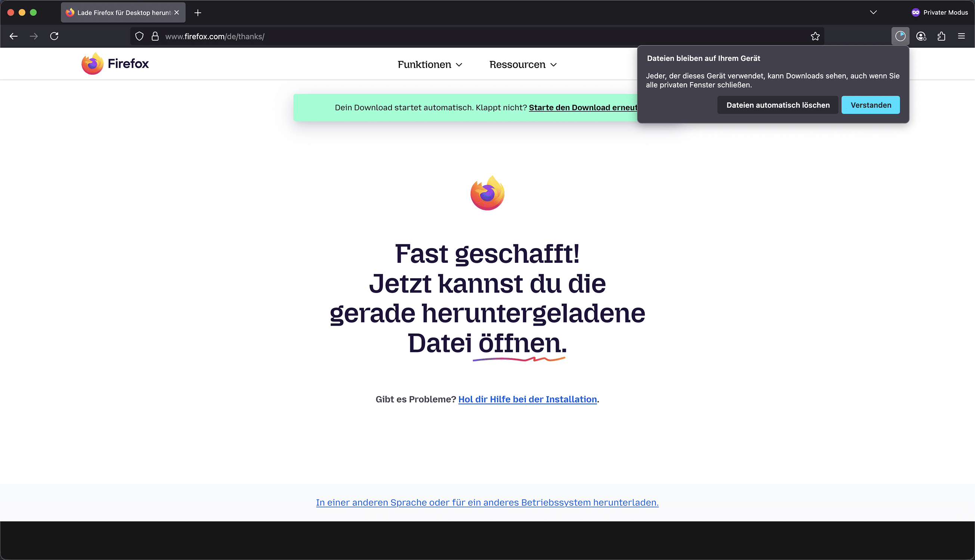Image resolution: width=975 pixels, height=560 pixels.
Task: Click the Privater Modus label
Action: (x=945, y=12)
